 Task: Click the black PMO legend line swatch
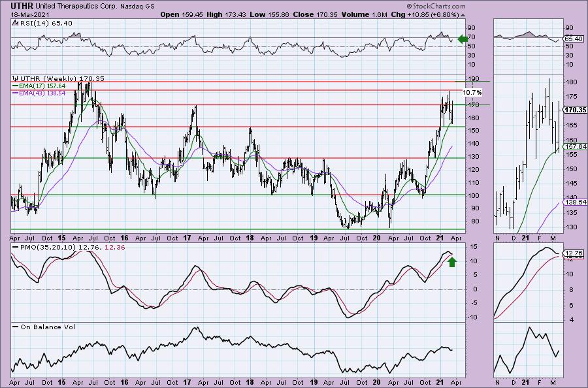(x=16, y=248)
